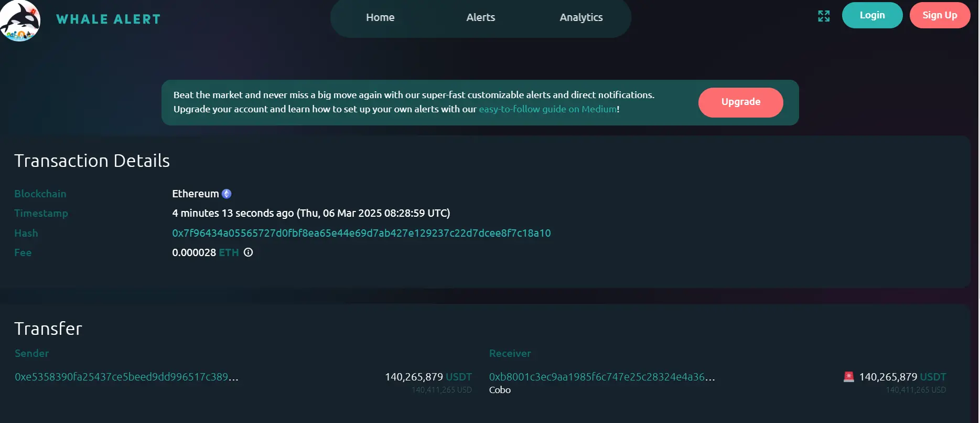Click the 0.000028 fee amount
The image size is (980, 423).
click(x=194, y=252)
